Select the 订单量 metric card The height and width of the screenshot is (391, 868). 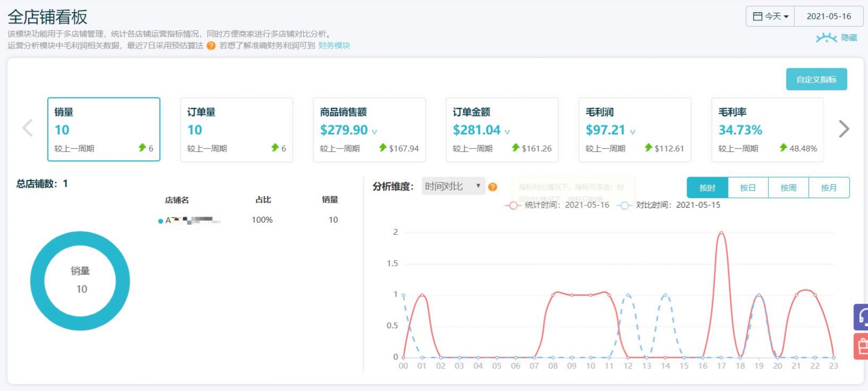(237, 130)
